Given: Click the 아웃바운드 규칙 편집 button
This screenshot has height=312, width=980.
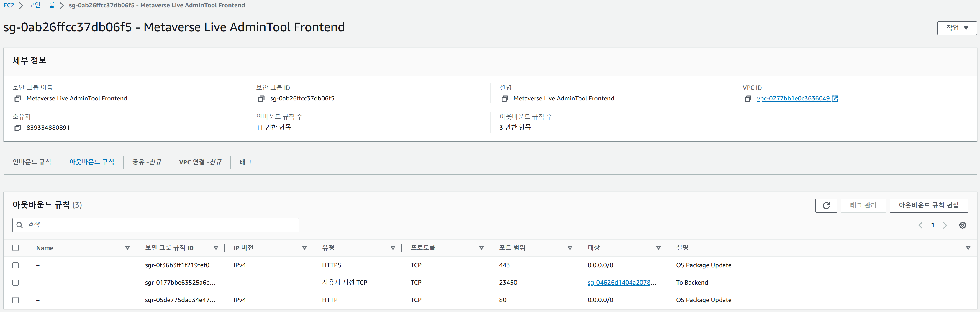Looking at the screenshot, I should point(928,206).
